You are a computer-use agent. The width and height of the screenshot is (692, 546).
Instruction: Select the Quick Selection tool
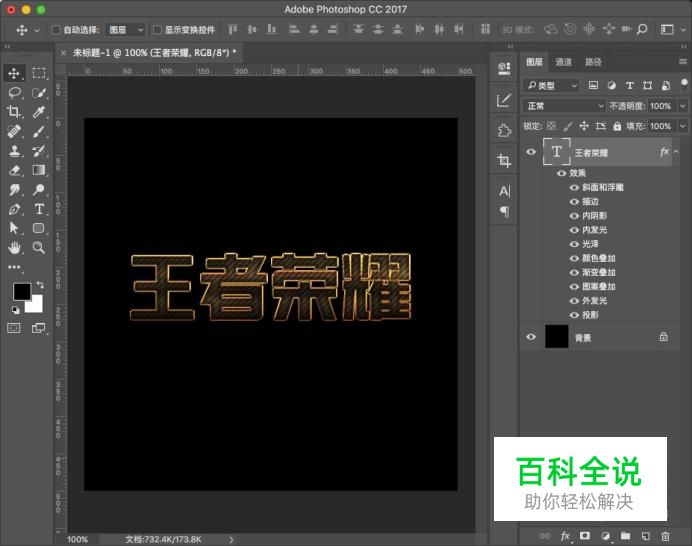point(39,93)
